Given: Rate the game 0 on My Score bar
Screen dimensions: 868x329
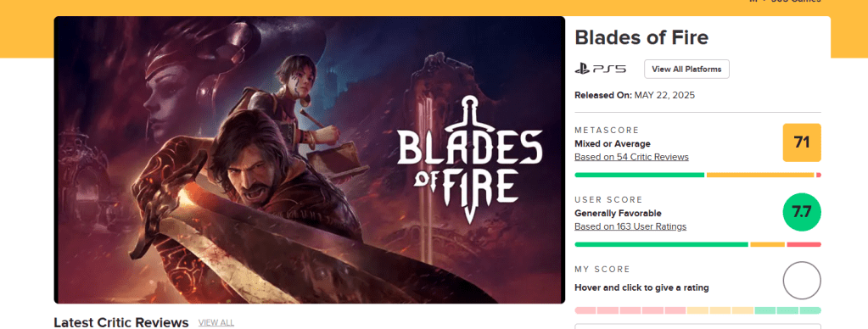Looking at the screenshot, I should tap(585, 310).
